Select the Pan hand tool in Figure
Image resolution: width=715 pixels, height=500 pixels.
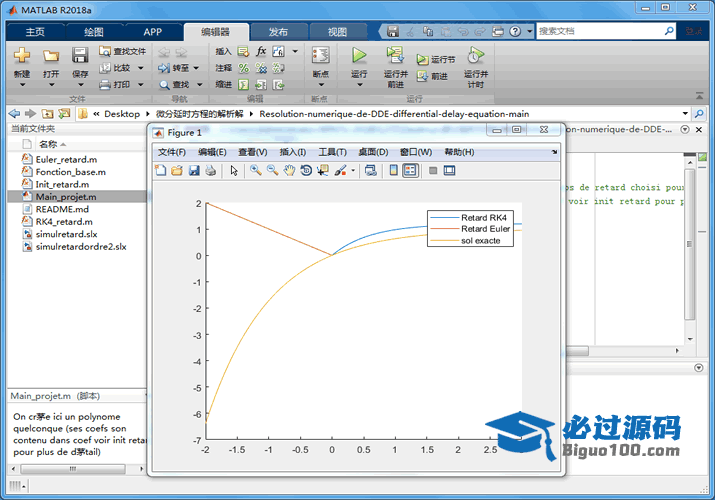(290, 171)
